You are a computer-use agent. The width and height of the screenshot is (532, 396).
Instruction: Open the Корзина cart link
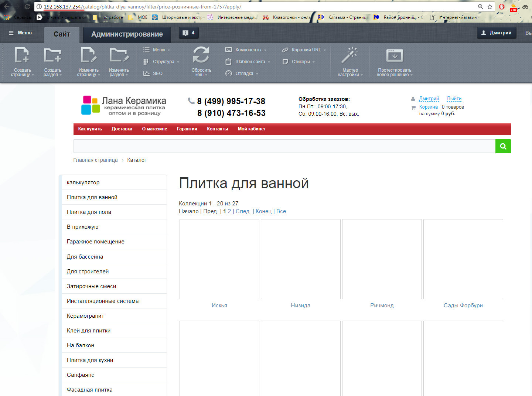click(x=428, y=107)
